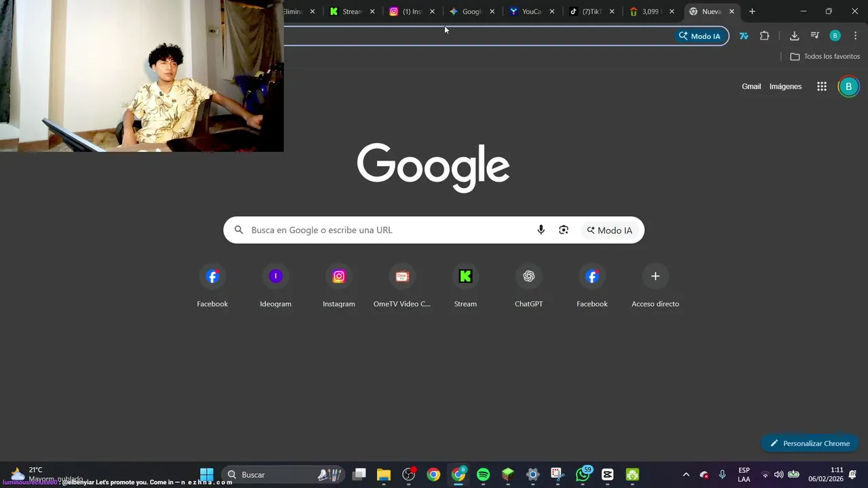The height and width of the screenshot is (488, 868).
Task: Open a new tab with plus button
Action: click(x=752, y=12)
